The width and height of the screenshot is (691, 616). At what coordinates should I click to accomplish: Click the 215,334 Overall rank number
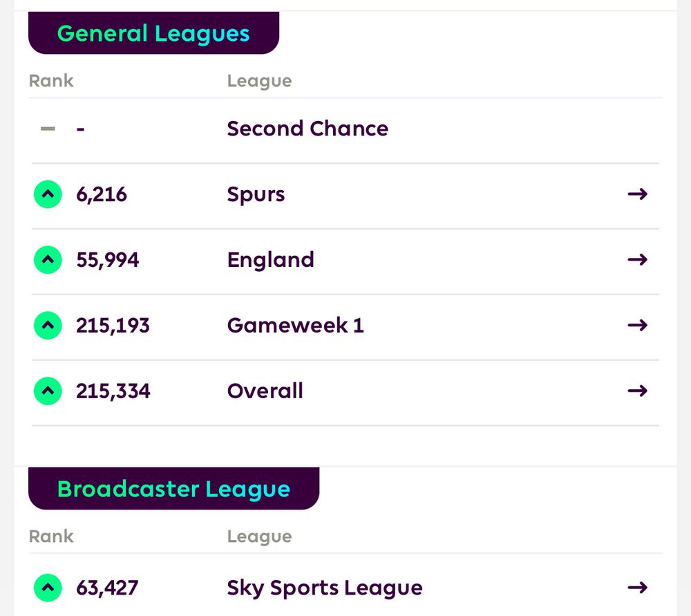tap(113, 391)
